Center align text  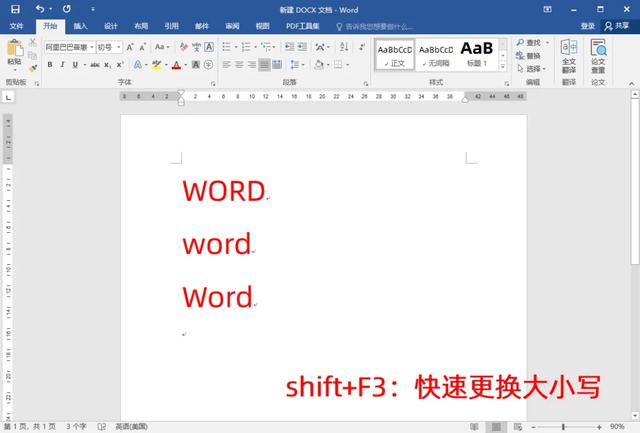239,64
